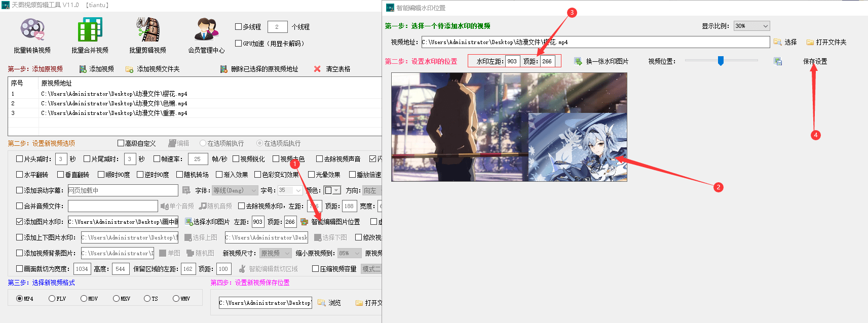This screenshot has width=868, height=323.
Task: Click the select (选择) video icon in watermark window
Action: coord(777,42)
